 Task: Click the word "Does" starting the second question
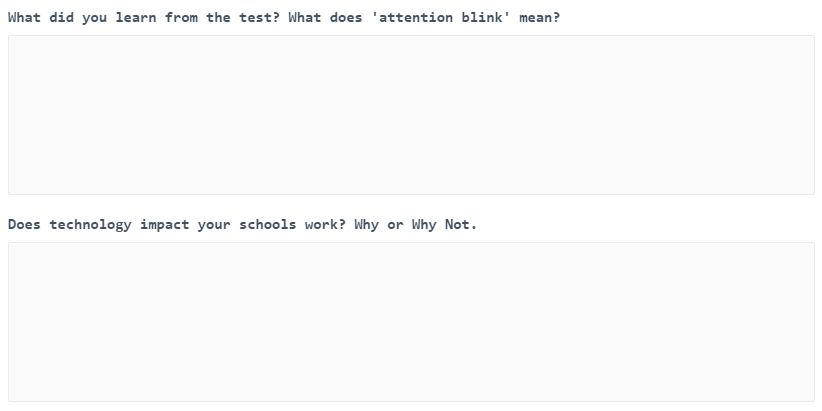(x=24, y=224)
